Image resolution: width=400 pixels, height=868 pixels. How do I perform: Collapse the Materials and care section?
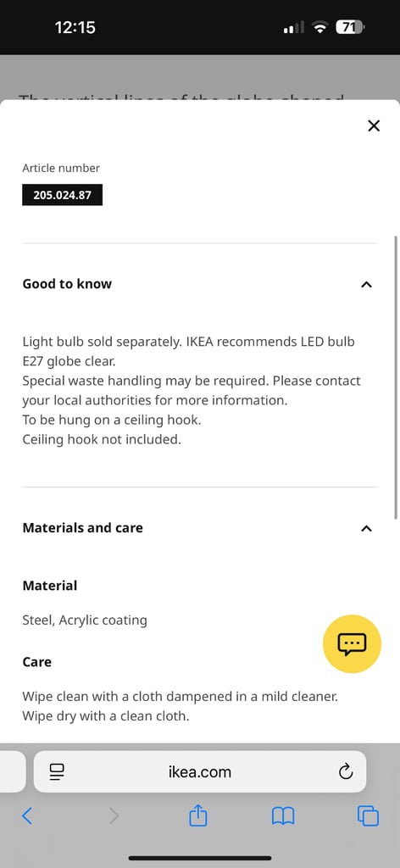pos(366,529)
